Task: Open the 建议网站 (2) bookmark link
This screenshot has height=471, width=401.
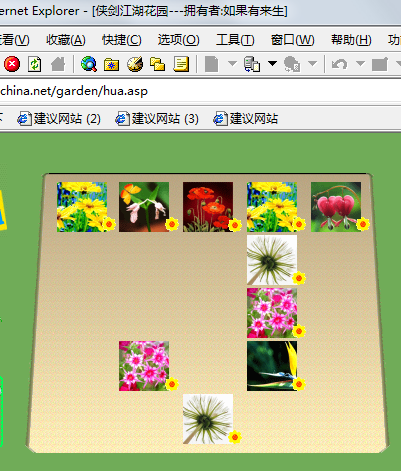Action: click(59, 119)
